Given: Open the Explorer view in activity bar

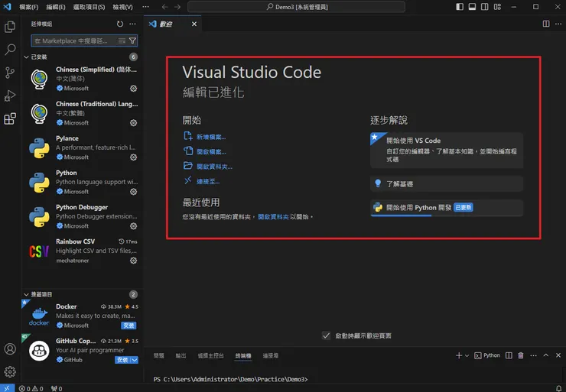Looking at the screenshot, I should 10,27.
